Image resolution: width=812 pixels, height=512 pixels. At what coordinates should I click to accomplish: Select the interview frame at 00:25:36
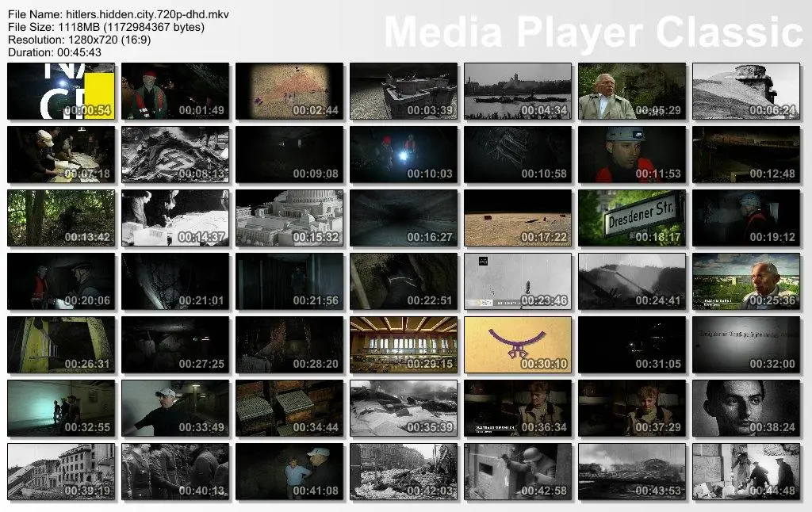[x=746, y=281]
